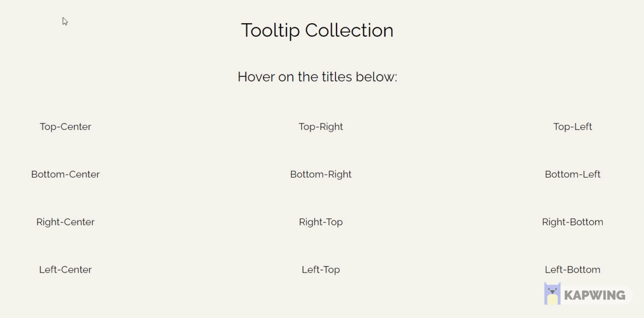
Task: Click the Left-Center tooltip label
Action: click(x=65, y=269)
